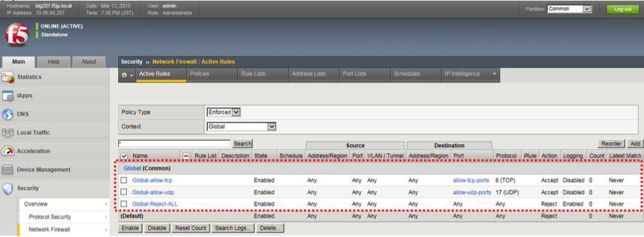Viewport: 644px width, 237px height.
Task: Open the Global-allow-tcp rule link
Action: coord(152,180)
